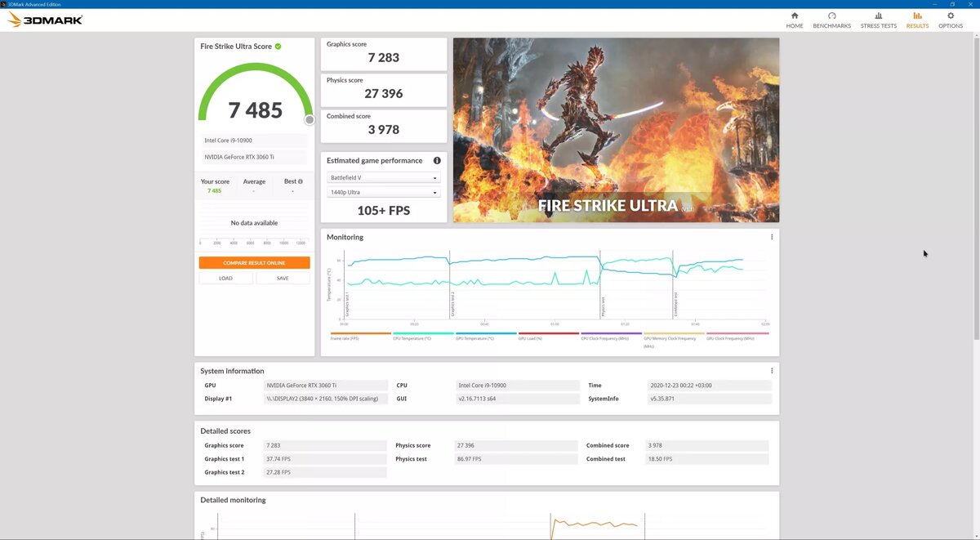Toggle Frame rate (FPS) legend swatch
This screenshot has width=980, height=540.
coord(360,333)
